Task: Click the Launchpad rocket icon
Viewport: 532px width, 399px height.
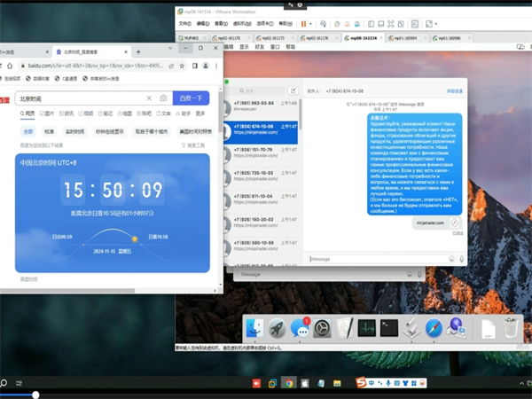Action: pyautogui.click(x=278, y=328)
